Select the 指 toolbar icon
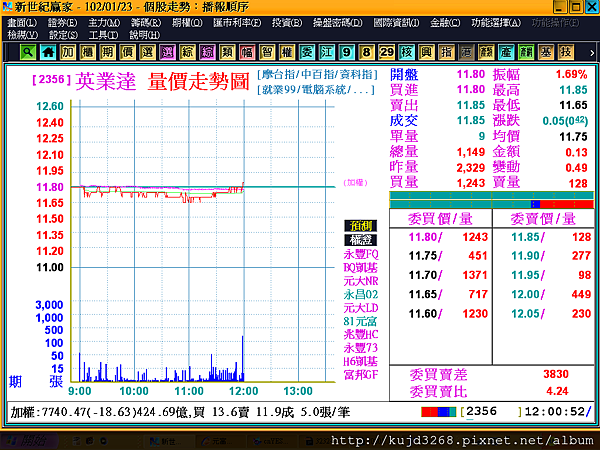600x450 pixels. pos(446,52)
